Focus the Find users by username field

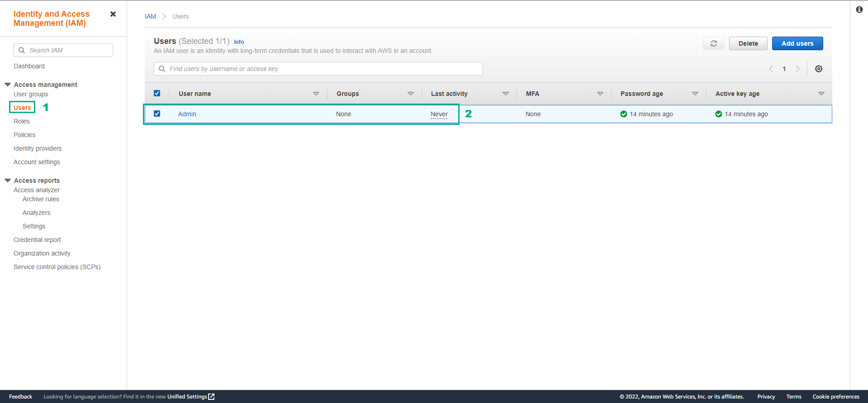(x=318, y=69)
